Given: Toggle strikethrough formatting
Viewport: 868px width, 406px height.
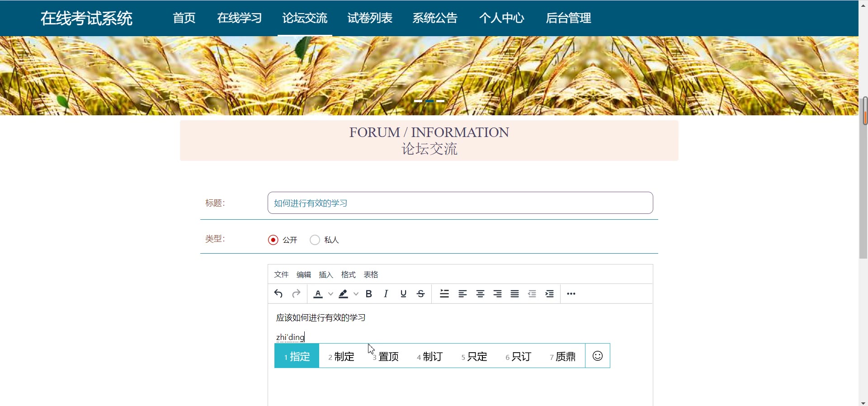Looking at the screenshot, I should 421,294.
